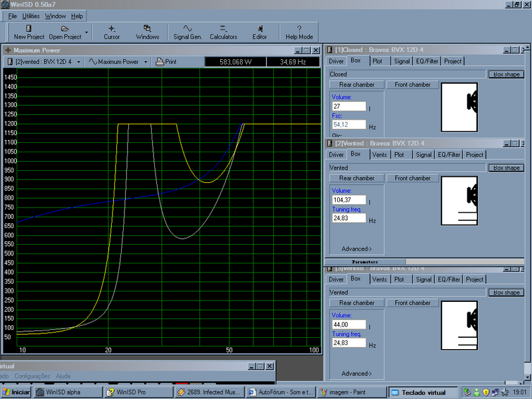Click Advanced-> in third Vented project
Viewport: 532px width, 399px height.
point(356,374)
